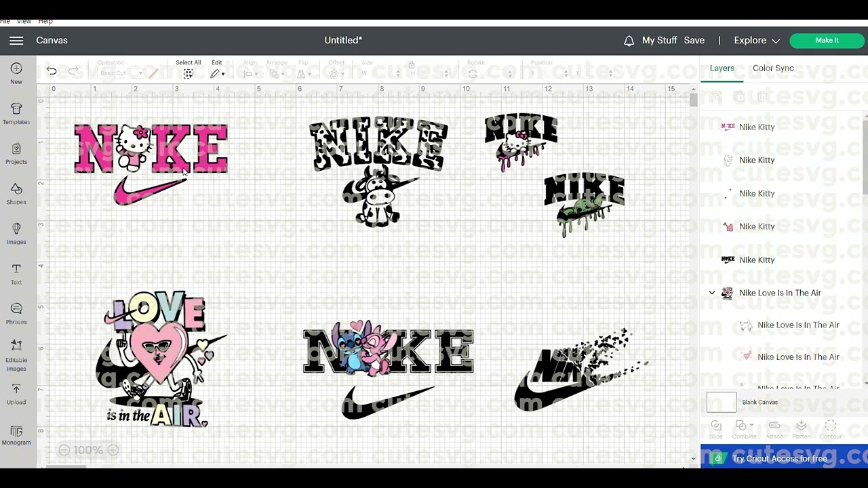Click the Offset icon

(334, 74)
